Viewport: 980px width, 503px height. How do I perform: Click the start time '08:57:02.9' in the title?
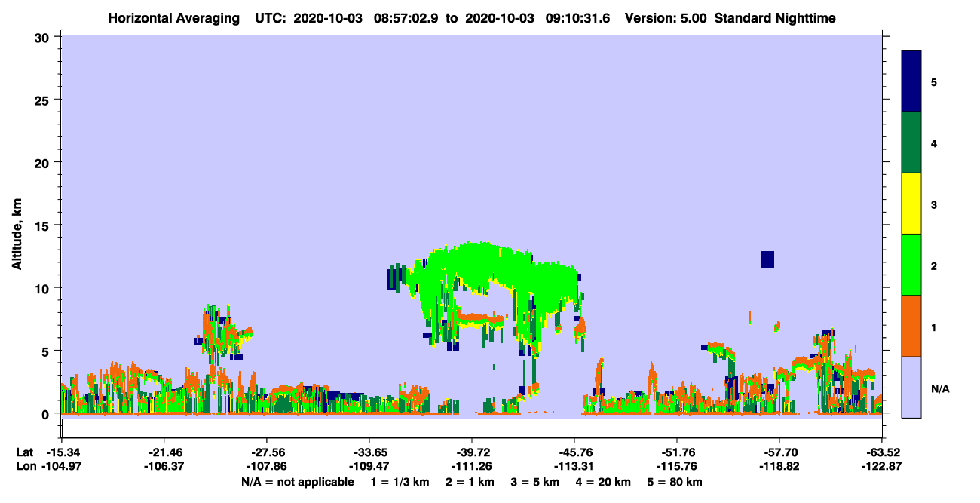click(x=404, y=17)
